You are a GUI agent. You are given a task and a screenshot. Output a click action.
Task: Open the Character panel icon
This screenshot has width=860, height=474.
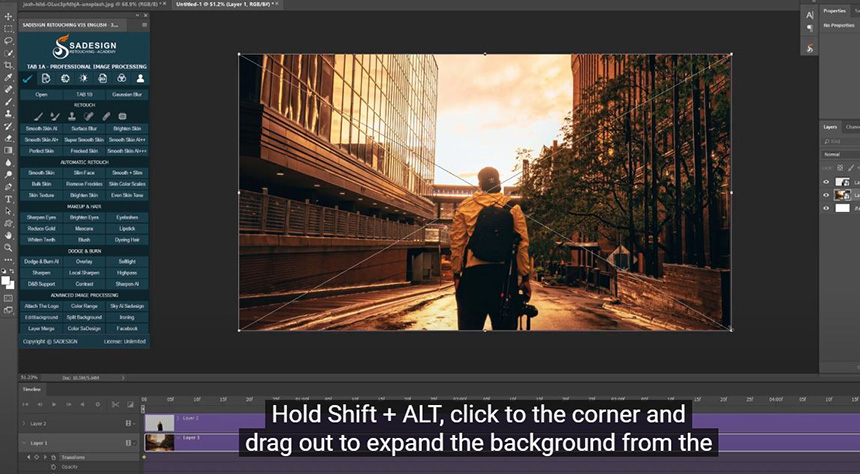(810, 15)
